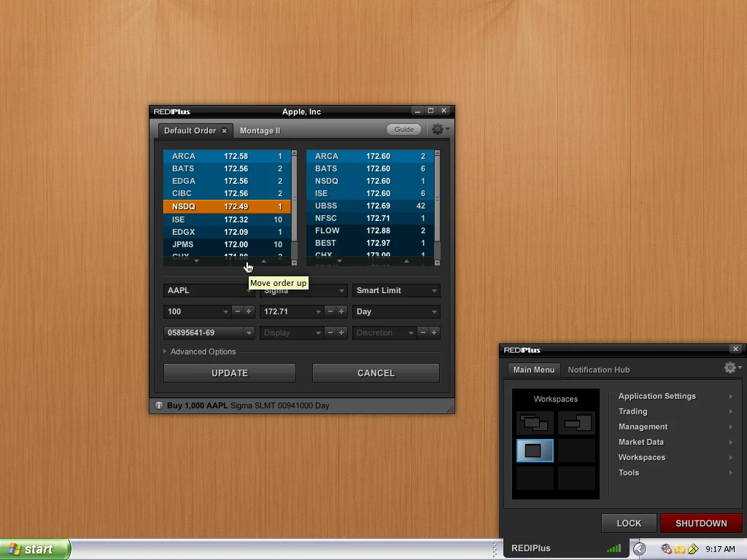Click the ask-side list scrollbar
This screenshot has width=747, height=560.
tap(437, 208)
